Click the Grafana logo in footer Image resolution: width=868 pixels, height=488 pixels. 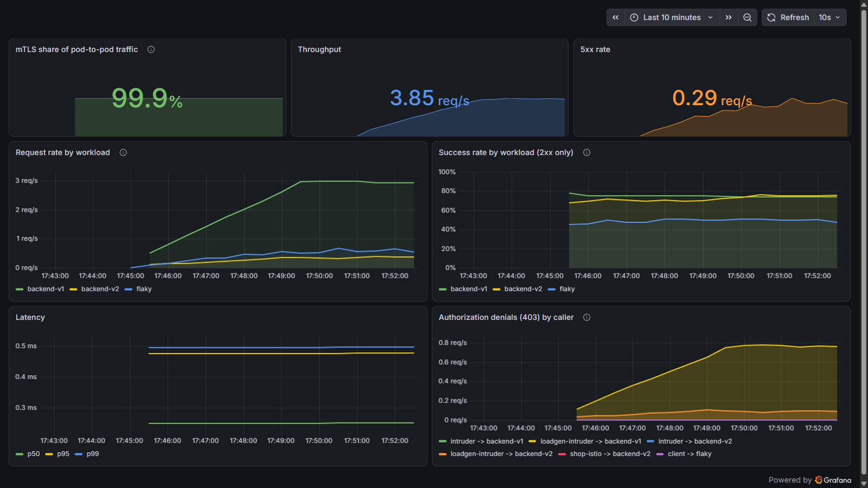pyautogui.click(x=819, y=480)
